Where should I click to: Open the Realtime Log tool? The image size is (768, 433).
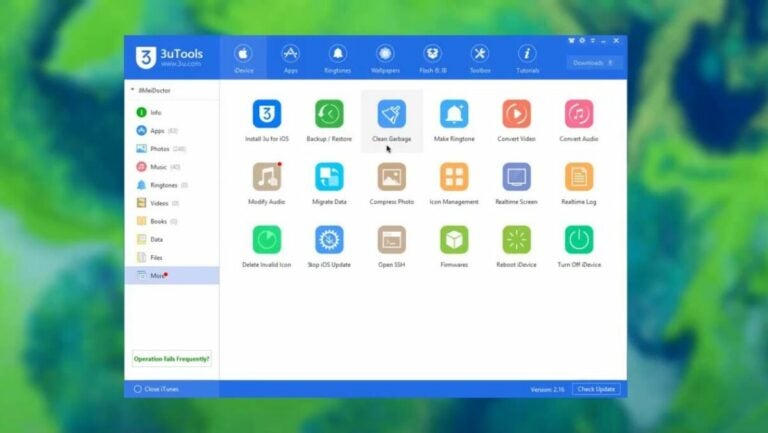click(578, 183)
